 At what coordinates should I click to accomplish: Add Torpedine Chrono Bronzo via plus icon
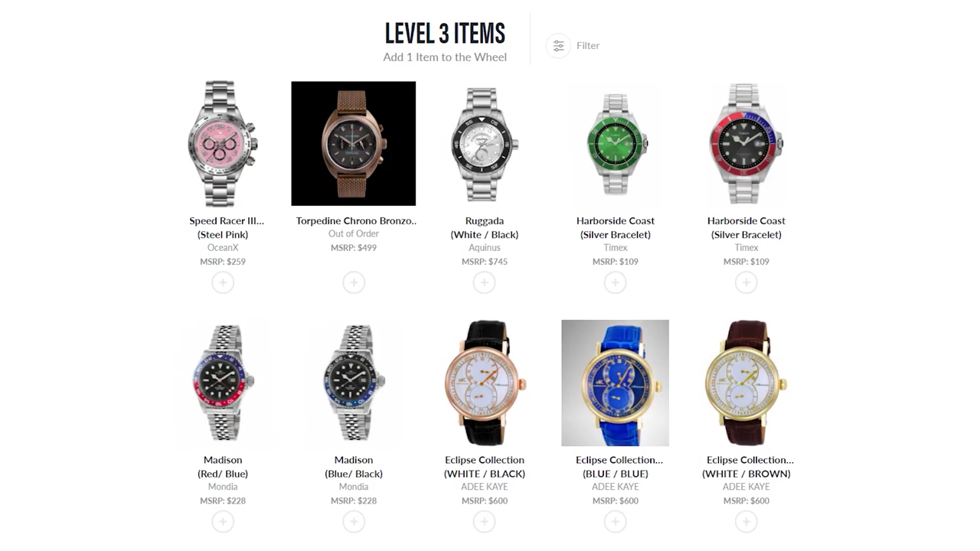(354, 282)
